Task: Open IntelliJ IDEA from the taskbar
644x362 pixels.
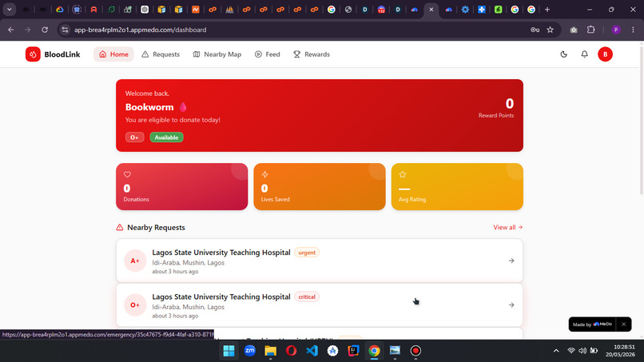Action: [353, 351]
